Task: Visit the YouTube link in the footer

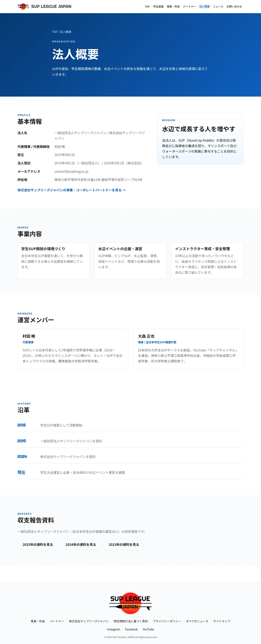Action: pos(148,629)
